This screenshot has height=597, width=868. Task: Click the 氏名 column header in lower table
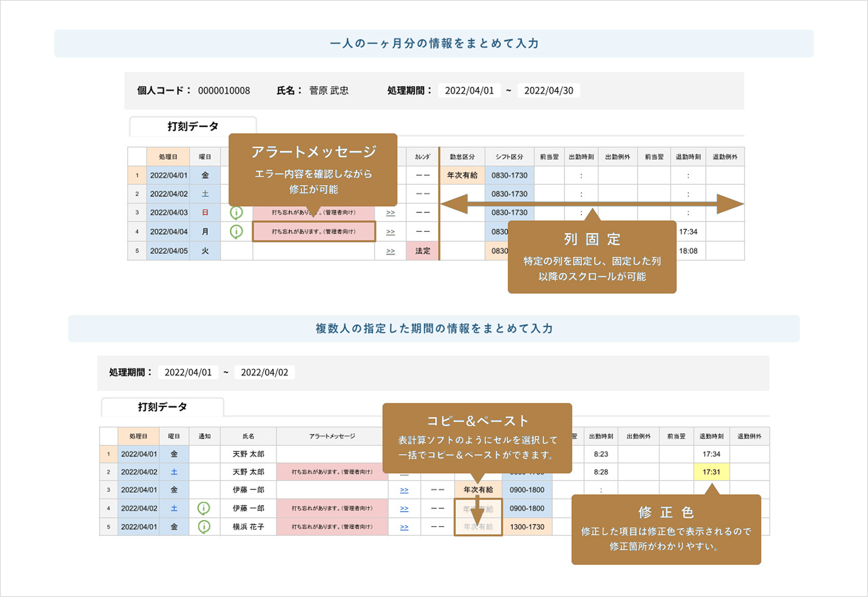coord(248,436)
